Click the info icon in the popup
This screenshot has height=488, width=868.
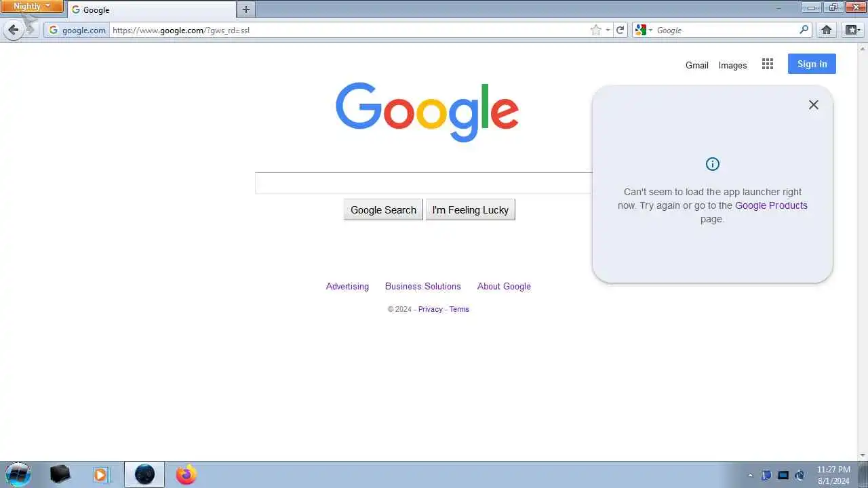(712, 164)
